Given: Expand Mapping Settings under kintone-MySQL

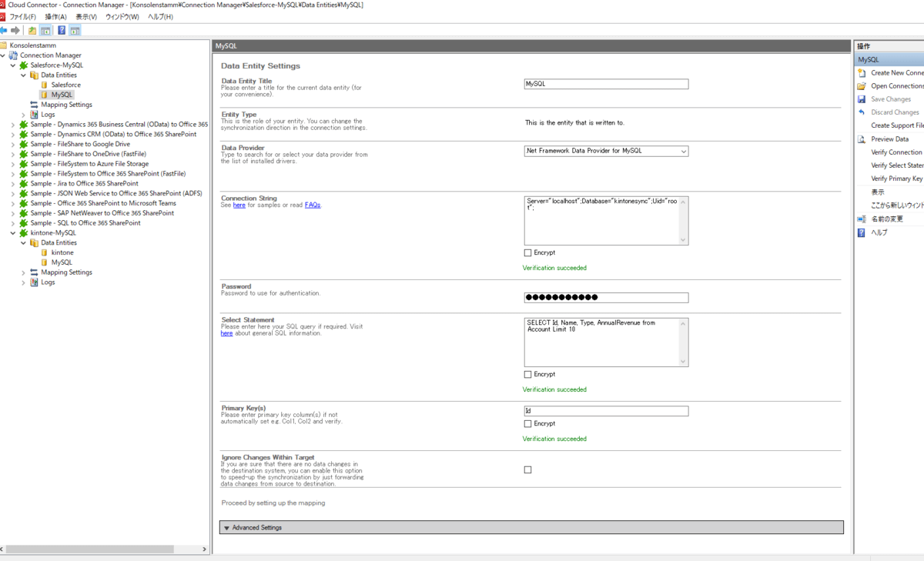Looking at the screenshot, I should pos(23,272).
